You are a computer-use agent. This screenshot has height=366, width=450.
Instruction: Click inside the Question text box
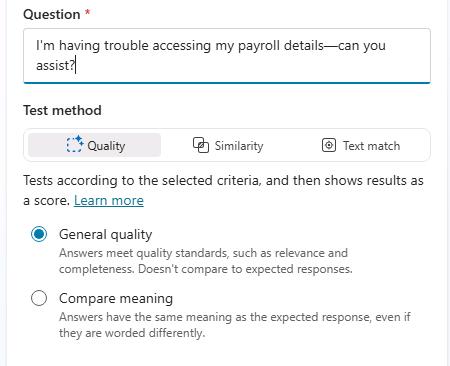(227, 56)
